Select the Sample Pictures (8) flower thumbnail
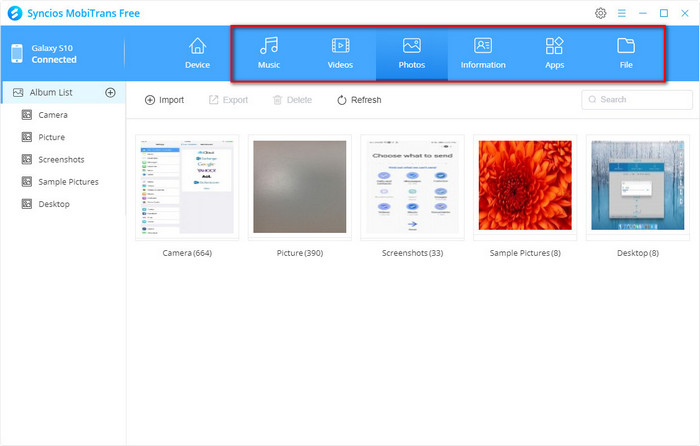The image size is (700, 446). click(525, 187)
